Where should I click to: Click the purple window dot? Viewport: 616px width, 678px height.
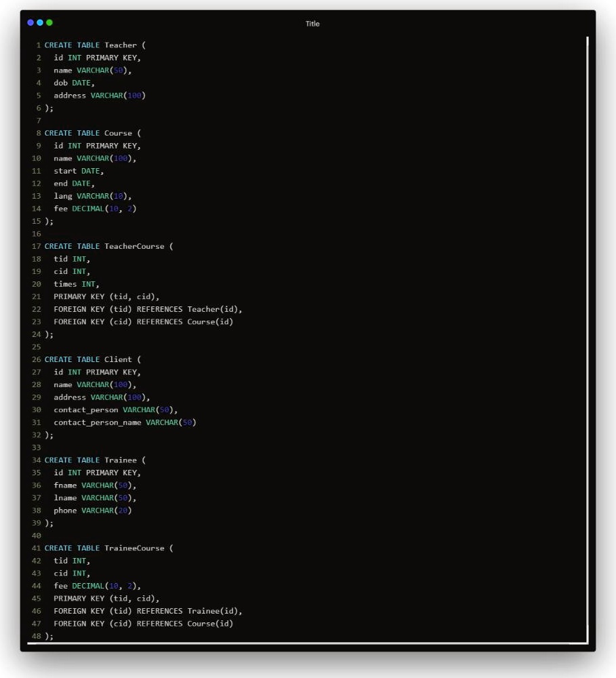click(x=30, y=22)
